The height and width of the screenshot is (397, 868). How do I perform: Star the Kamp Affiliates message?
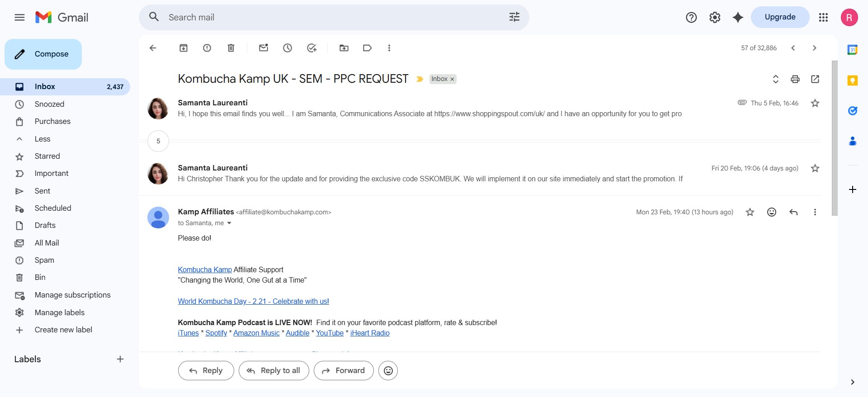pyautogui.click(x=750, y=212)
